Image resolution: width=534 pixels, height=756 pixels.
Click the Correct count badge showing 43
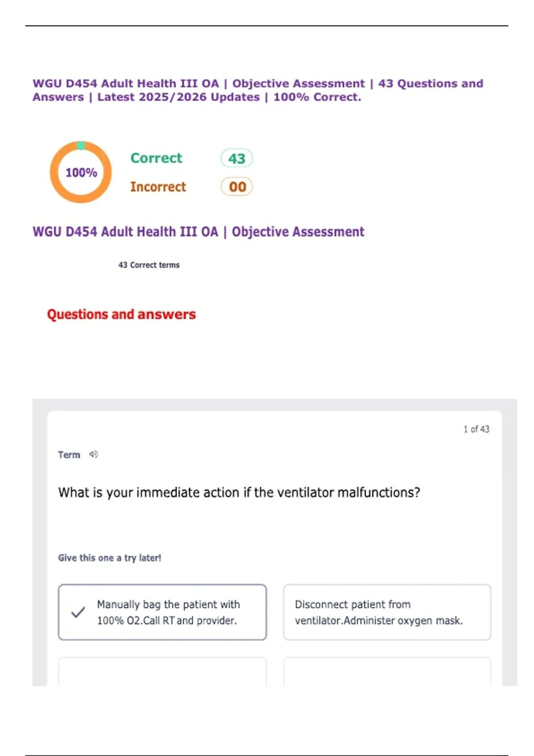pos(237,158)
